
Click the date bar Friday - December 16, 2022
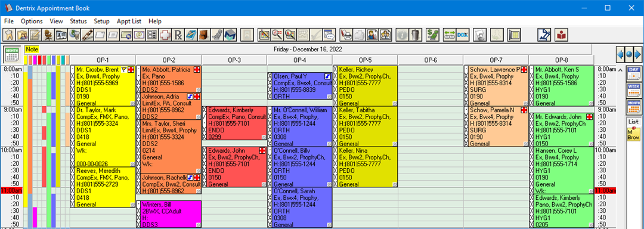(x=308, y=49)
